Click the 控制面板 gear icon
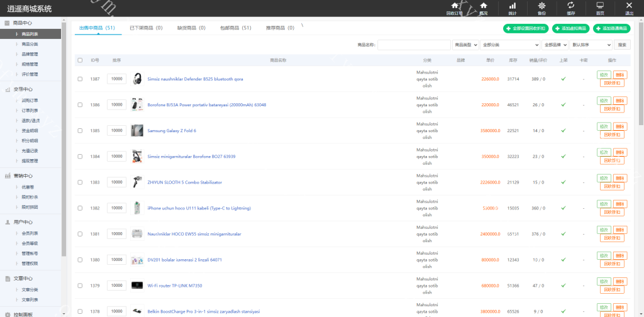The width and height of the screenshot is (644, 317). 8,314
